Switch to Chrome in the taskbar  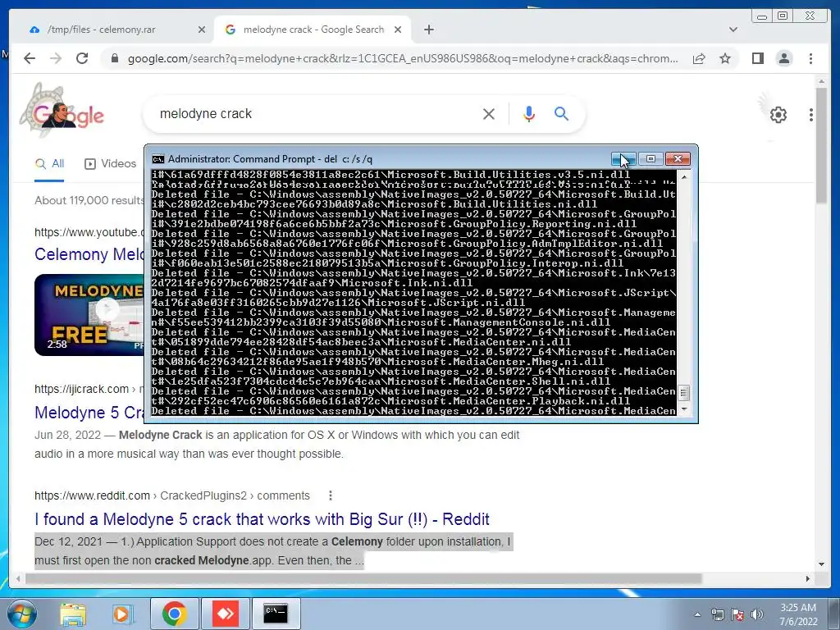coord(175,614)
